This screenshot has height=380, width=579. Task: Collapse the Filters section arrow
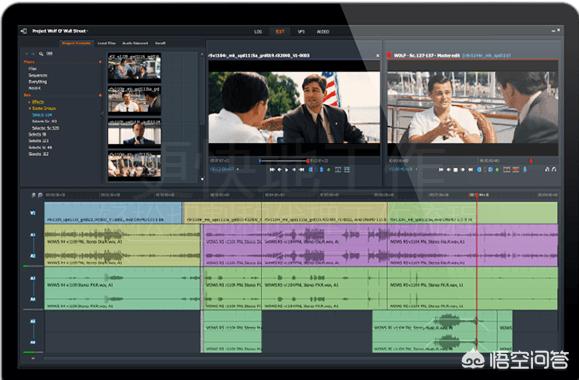coord(100,62)
